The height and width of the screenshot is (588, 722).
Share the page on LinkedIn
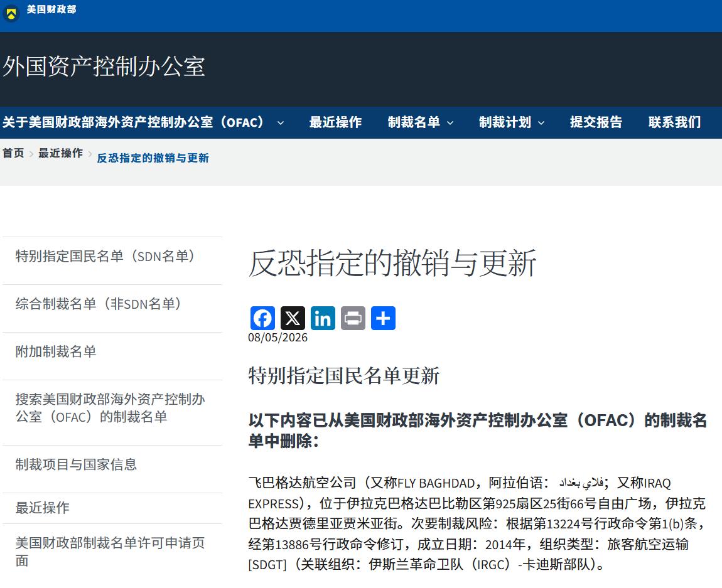pyautogui.click(x=323, y=318)
